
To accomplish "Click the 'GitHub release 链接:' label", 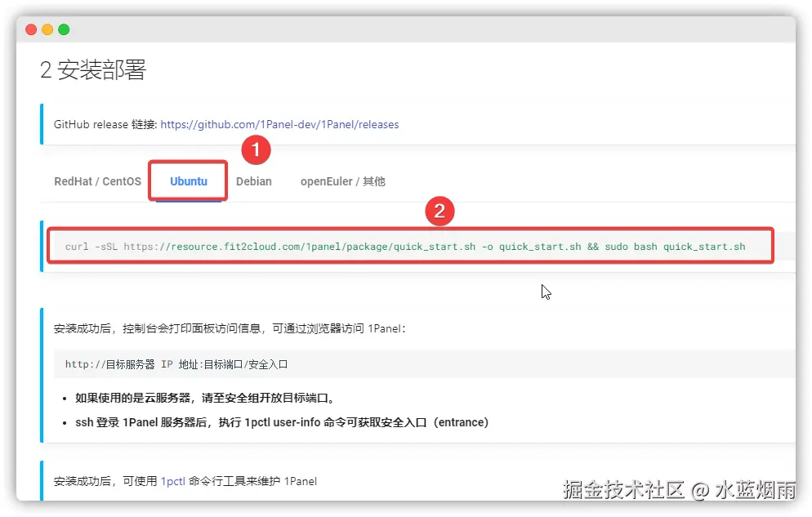I will (105, 125).
